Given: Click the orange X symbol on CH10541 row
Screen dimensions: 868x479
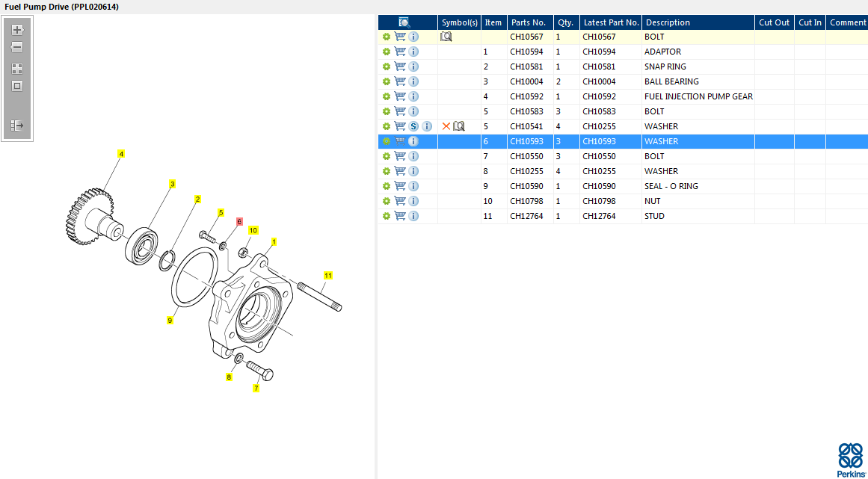Looking at the screenshot, I should 446,126.
